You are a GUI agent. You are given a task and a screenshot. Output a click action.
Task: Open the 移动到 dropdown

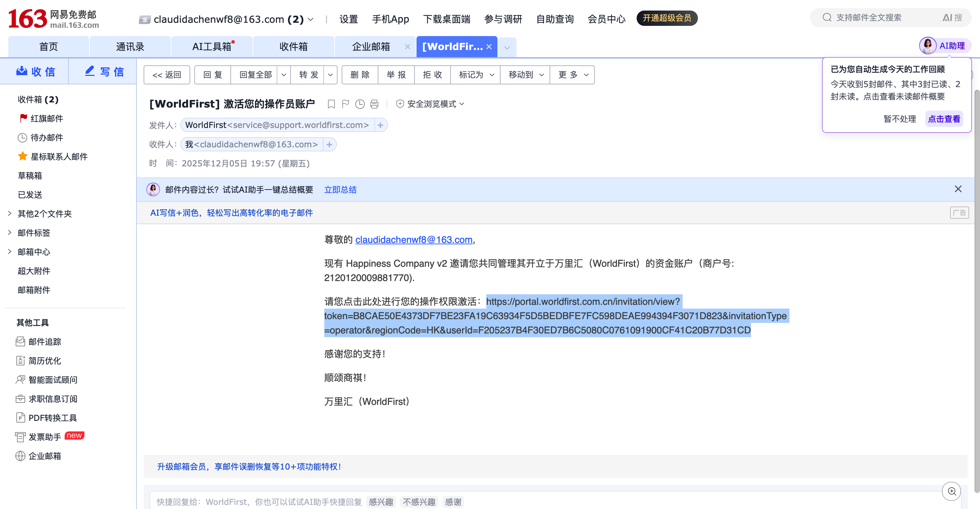coord(525,75)
